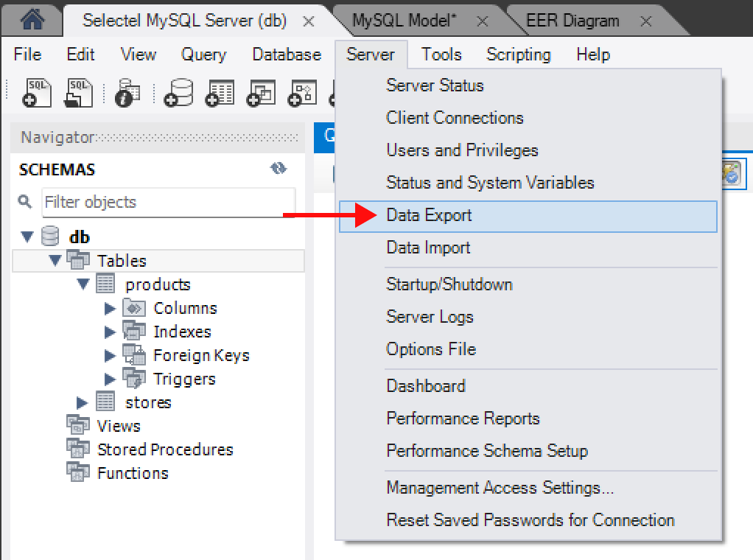Collapse the db schema node

(27, 237)
